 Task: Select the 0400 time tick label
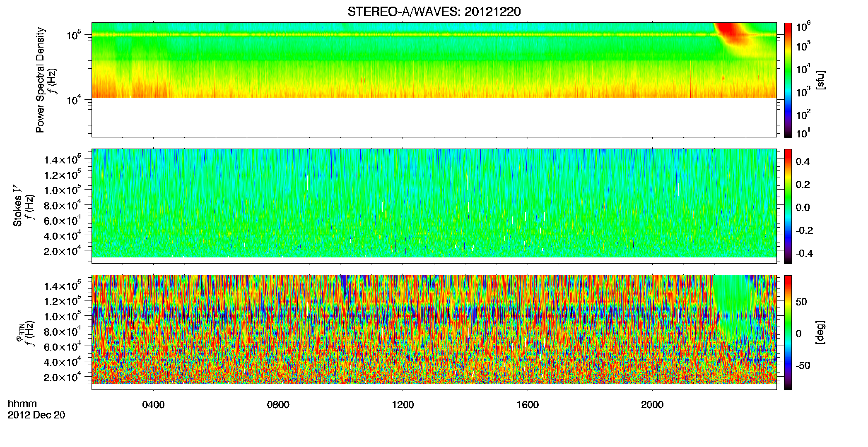pyautogui.click(x=153, y=405)
